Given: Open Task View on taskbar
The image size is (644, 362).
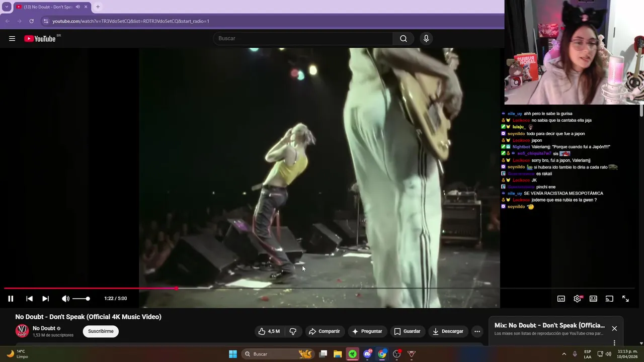Looking at the screenshot, I should click(x=323, y=354).
